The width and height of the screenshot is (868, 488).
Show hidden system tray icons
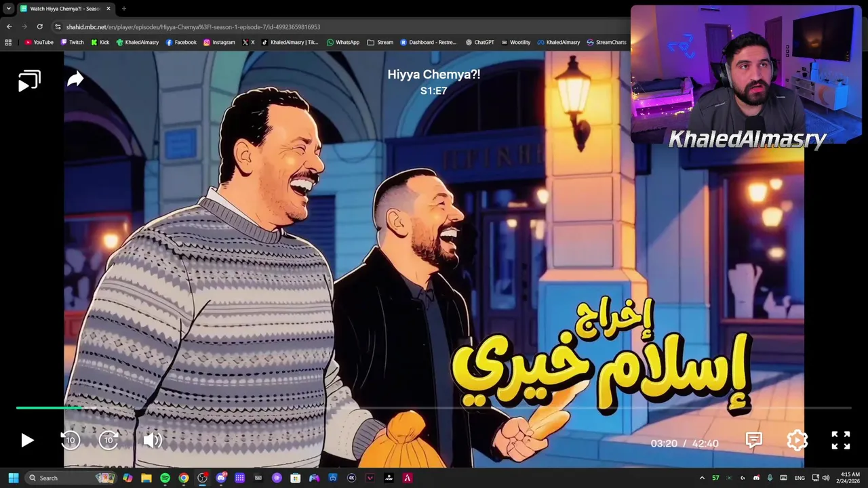(x=702, y=478)
